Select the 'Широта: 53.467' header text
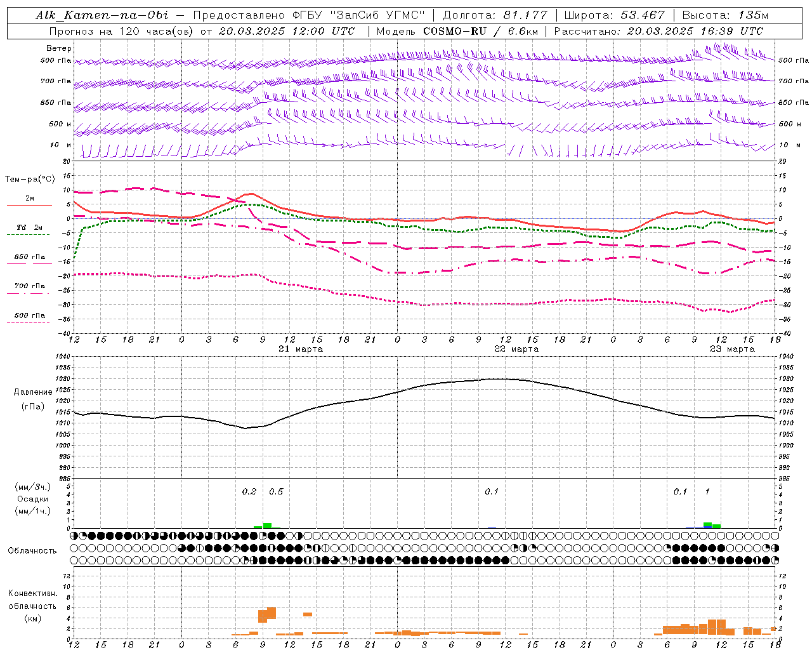Screen dimensions: 812x650 (614, 15)
